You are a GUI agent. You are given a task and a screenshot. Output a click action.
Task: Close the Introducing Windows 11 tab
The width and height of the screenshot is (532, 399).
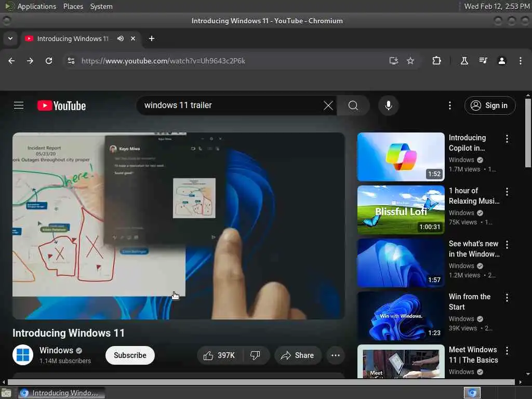pyautogui.click(x=133, y=38)
